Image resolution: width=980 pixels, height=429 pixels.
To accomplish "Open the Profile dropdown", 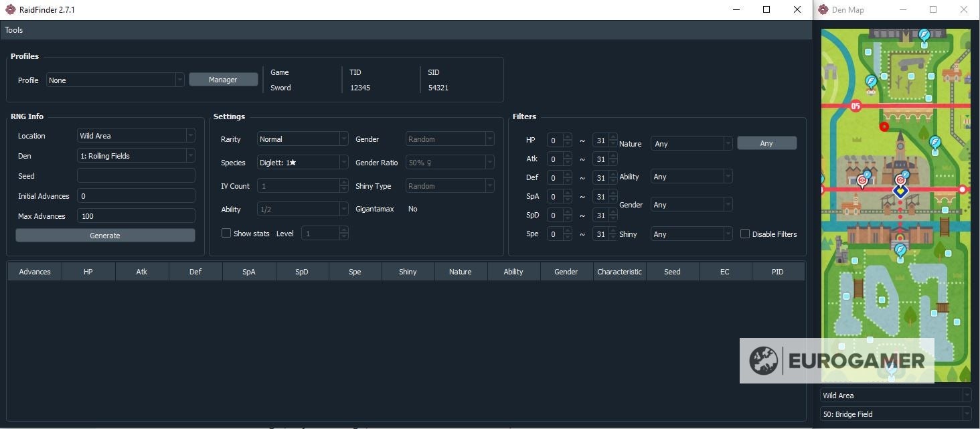I will pos(115,80).
